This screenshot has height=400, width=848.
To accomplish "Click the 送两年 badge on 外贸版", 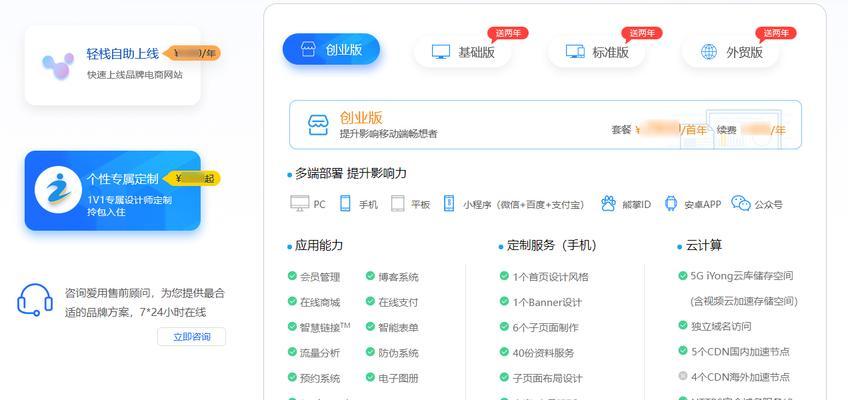I will 776,34.
